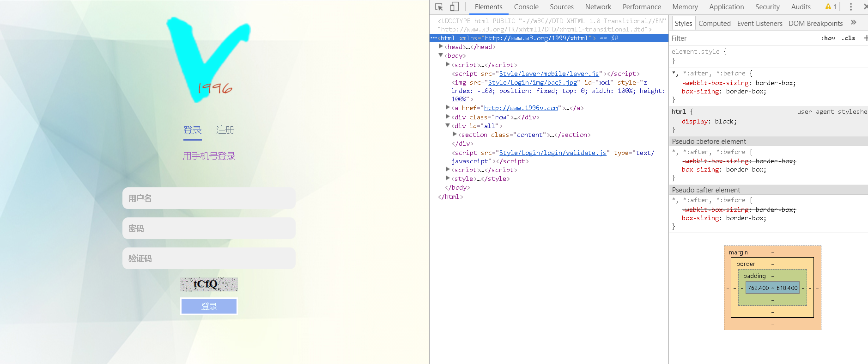The image size is (868, 364).
Task: Collapse the div id="all" node
Action: [x=448, y=126]
